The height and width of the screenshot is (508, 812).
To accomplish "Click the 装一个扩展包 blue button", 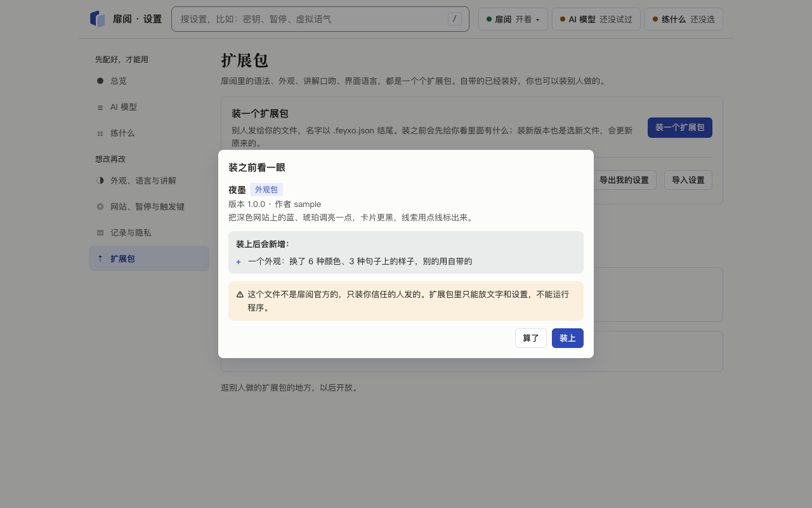I will [x=680, y=128].
